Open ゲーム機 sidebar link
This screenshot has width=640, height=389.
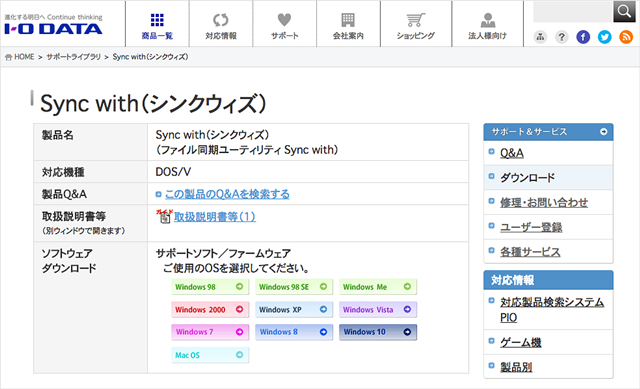(x=521, y=342)
